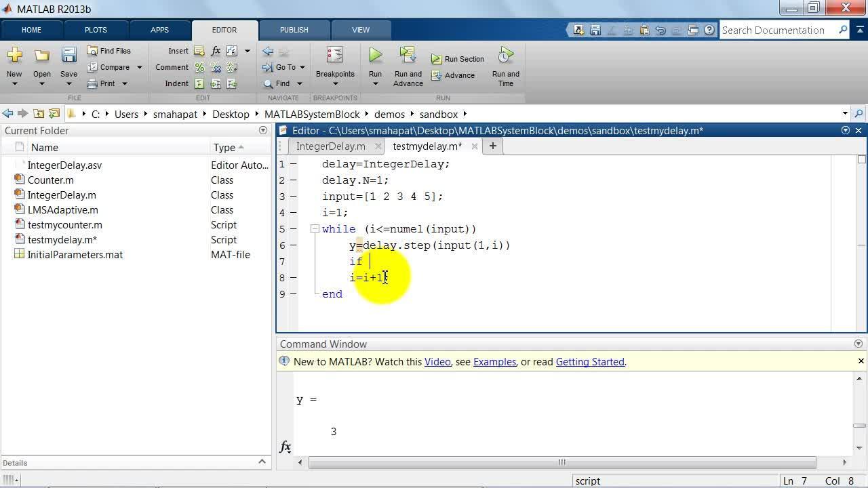Viewport: 868px width, 488px height.
Task: Dismiss the New to MATLAB banner
Action: (x=861, y=361)
